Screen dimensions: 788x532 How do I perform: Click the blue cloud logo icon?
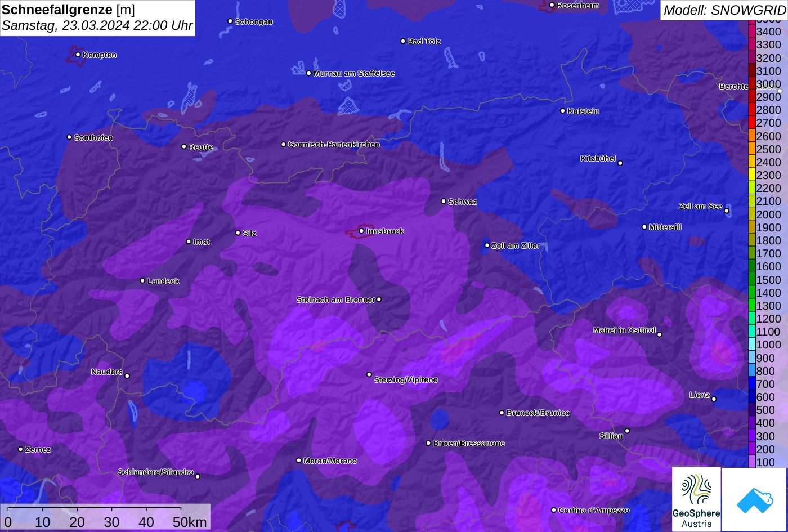(755, 499)
